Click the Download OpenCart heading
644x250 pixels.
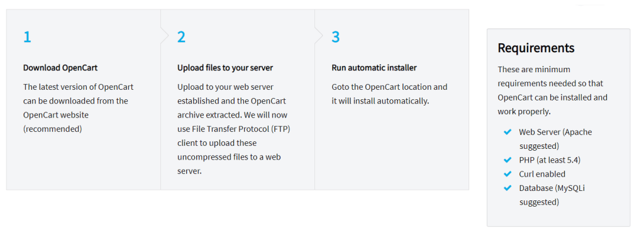(60, 68)
